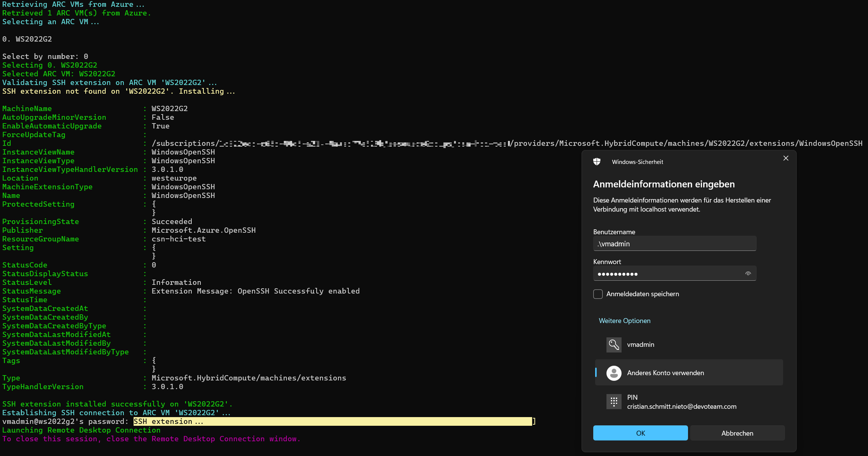Click 'SSH extension installed successfully' line
This screenshot has width=868, height=456.
pos(117,404)
